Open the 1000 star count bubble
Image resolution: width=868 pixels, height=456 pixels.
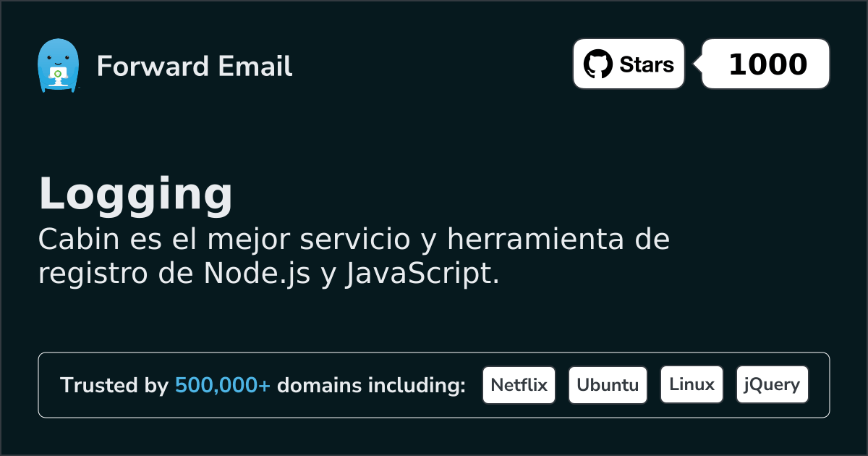[767, 64]
